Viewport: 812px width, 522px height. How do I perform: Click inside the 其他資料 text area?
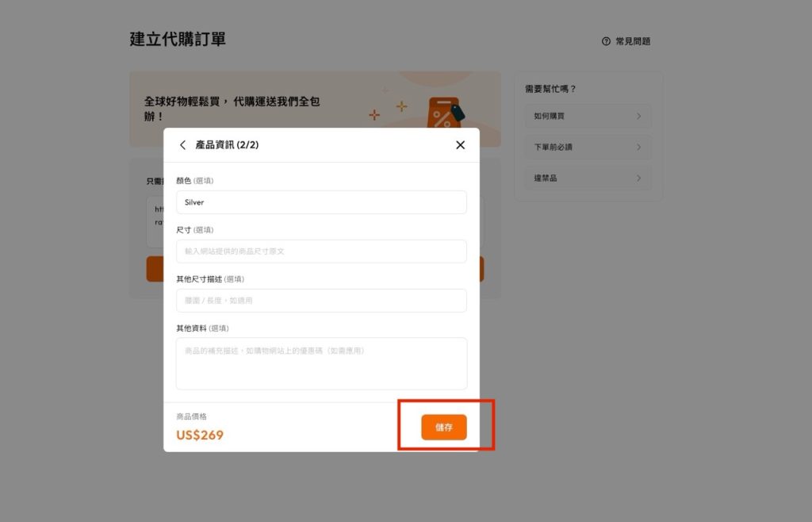321,363
